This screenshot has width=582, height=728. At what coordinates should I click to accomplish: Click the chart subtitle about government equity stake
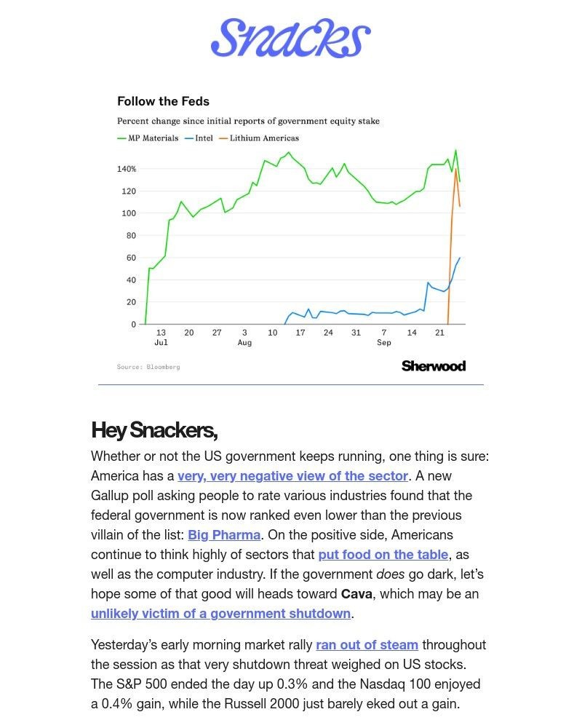click(x=248, y=121)
